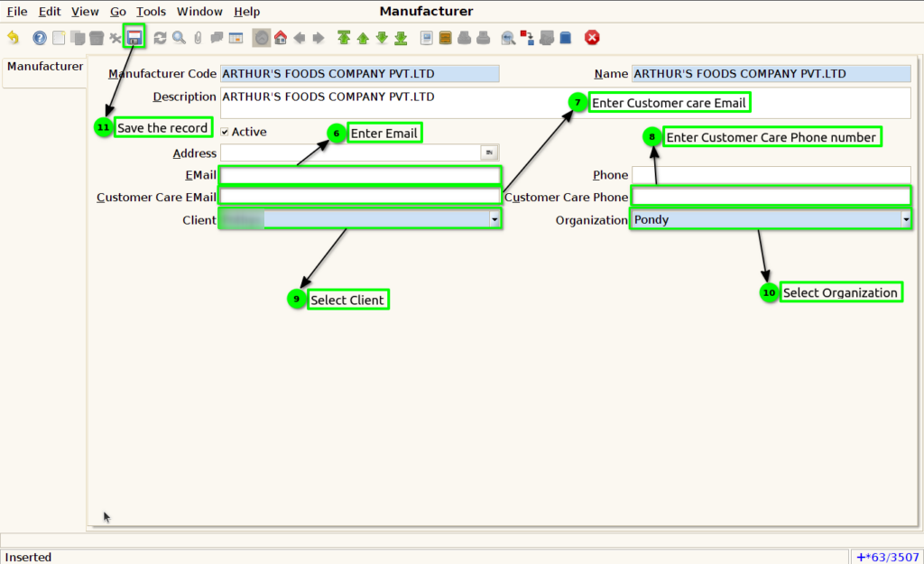Jump to last record green icon
Image resolution: width=924 pixels, height=564 pixels.
pyautogui.click(x=401, y=38)
